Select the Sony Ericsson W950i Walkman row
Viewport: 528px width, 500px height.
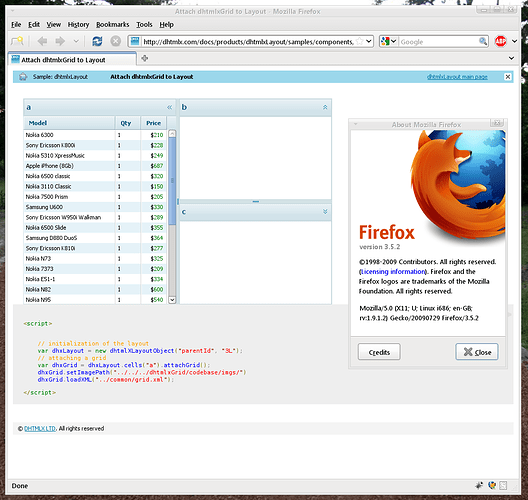pos(95,217)
